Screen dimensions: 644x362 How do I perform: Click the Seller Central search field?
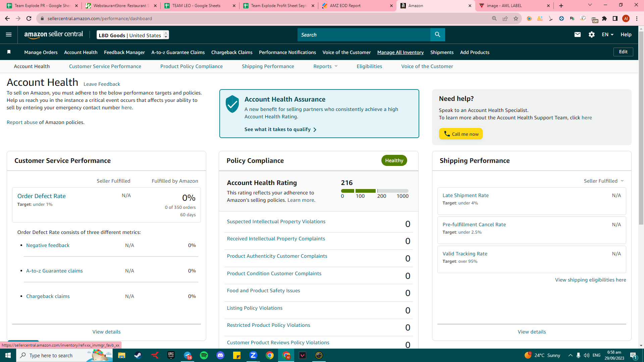(364, 35)
